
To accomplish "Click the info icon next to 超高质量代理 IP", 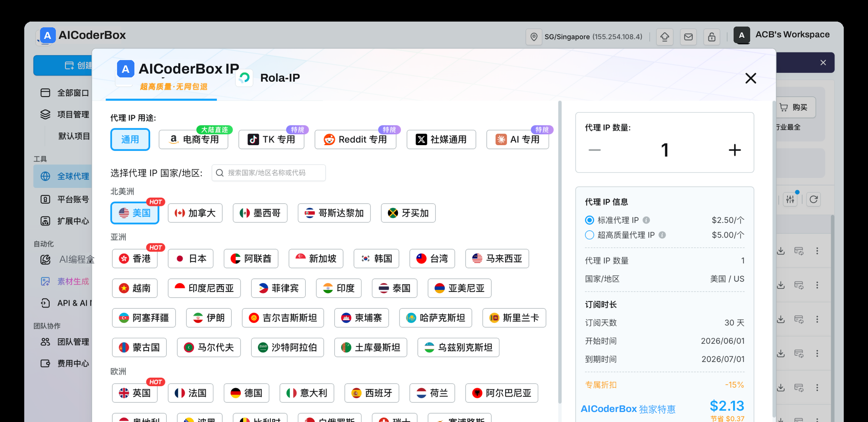I will click(662, 235).
